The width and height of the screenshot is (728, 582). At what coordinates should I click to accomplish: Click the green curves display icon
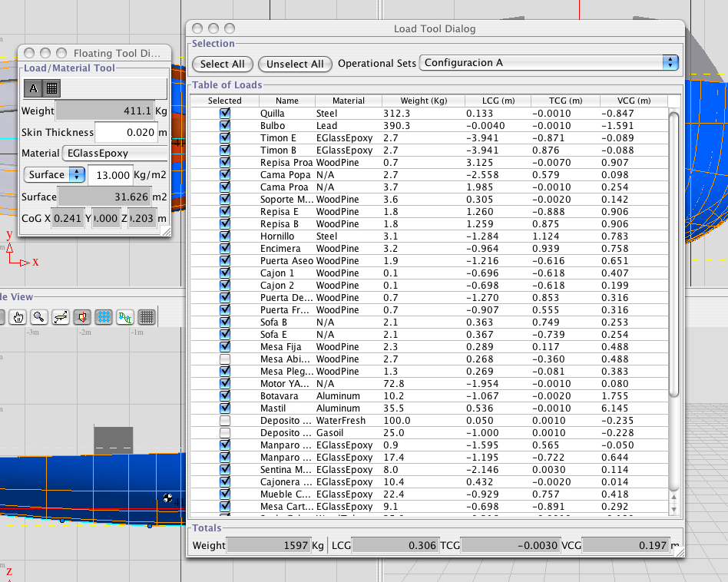tap(125, 316)
